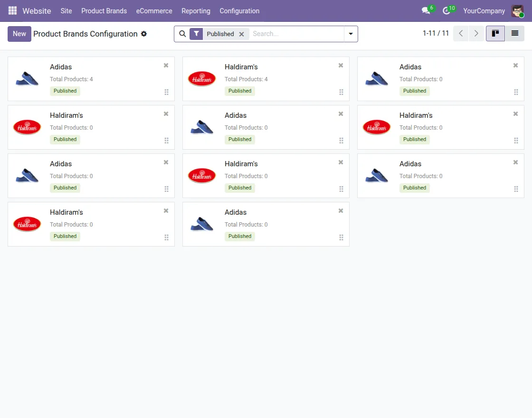Click 'Total Products: 4' on the Haldiram's card

246,79
